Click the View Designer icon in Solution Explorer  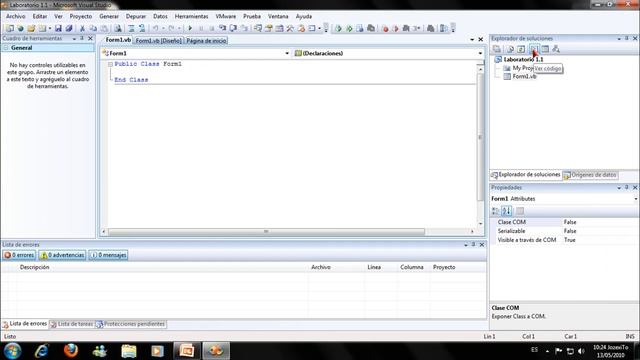tap(545, 49)
